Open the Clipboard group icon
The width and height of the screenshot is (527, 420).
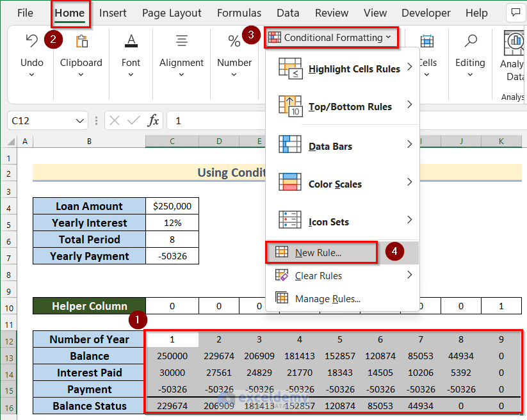point(81,40)
